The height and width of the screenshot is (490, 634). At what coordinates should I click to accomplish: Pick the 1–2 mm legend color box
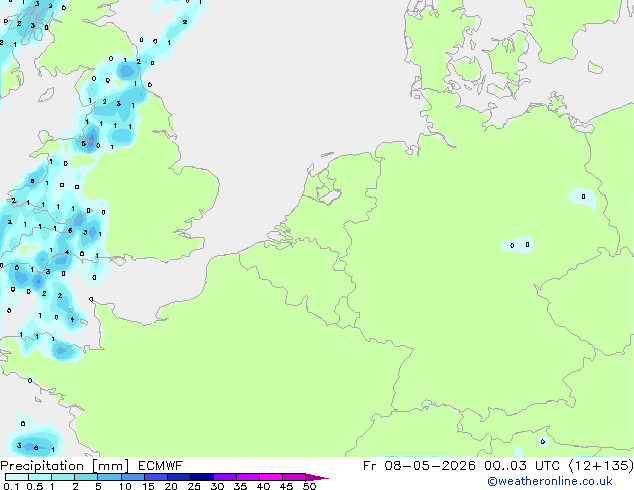[63, 477]
